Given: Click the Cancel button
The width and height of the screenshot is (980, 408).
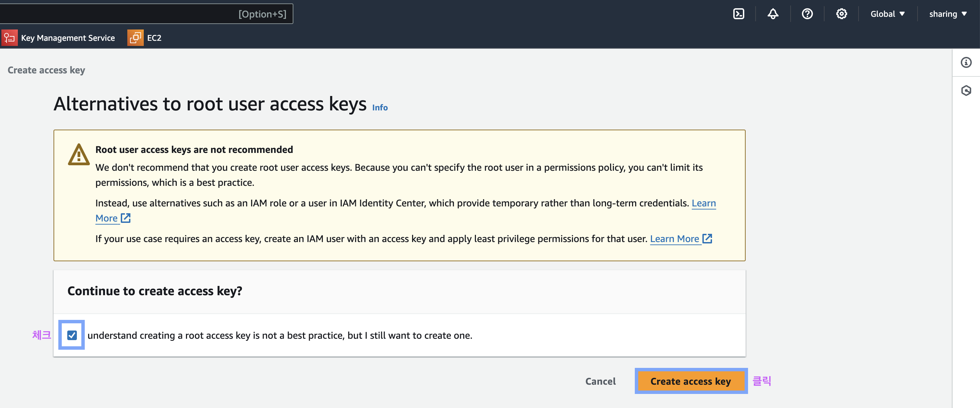Looking at the screenshot, I should 600,381.
